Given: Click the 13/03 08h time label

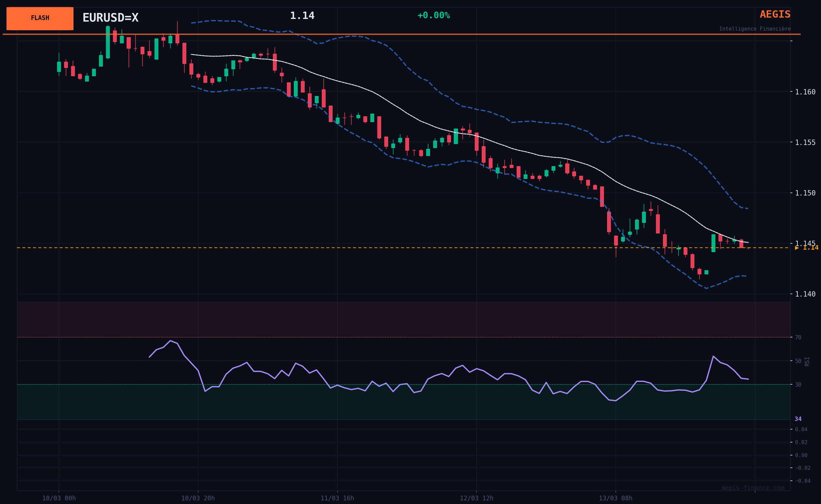Looking at the screenshot, I should pos(615,498).
